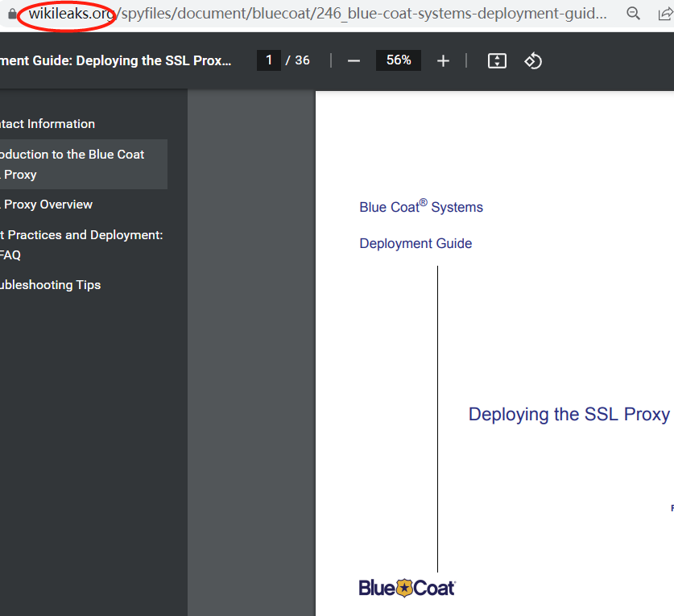Click the 'Deployment Guide' text on page
The width and height of the screenshot is (674, 616).
tap(416, 243)
